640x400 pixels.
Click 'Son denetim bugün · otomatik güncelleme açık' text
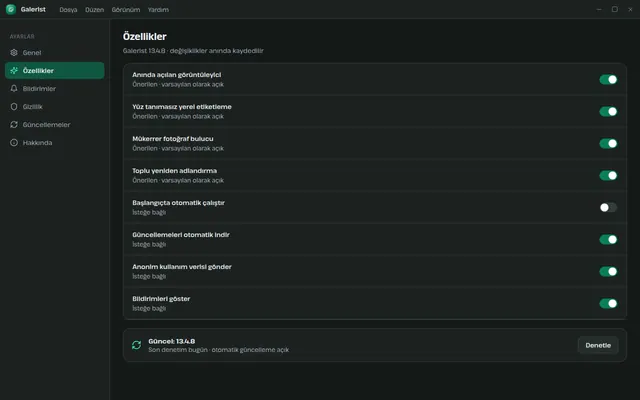219,350
